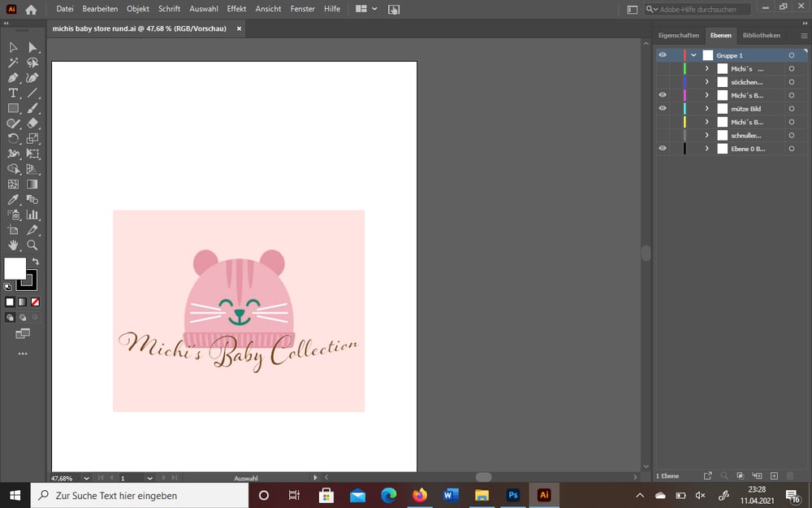
Task: Pick the Paintbrush tool
Action: coord(32,108)
